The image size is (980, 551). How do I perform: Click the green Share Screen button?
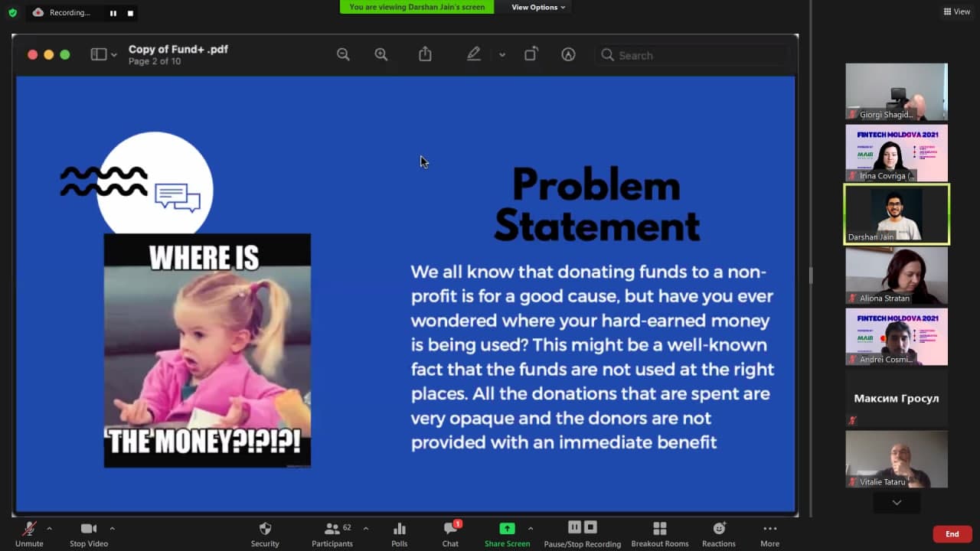click(507, 533)
